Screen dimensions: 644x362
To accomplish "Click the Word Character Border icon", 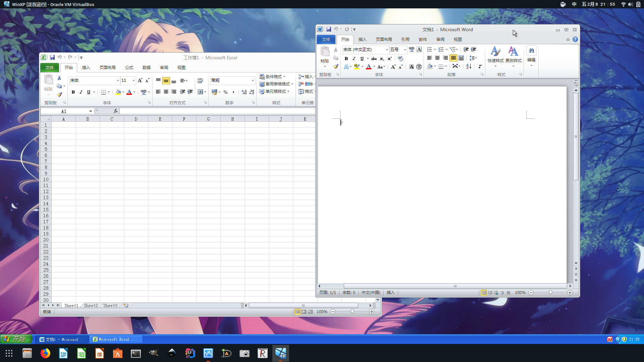I will tap(419, 49).
